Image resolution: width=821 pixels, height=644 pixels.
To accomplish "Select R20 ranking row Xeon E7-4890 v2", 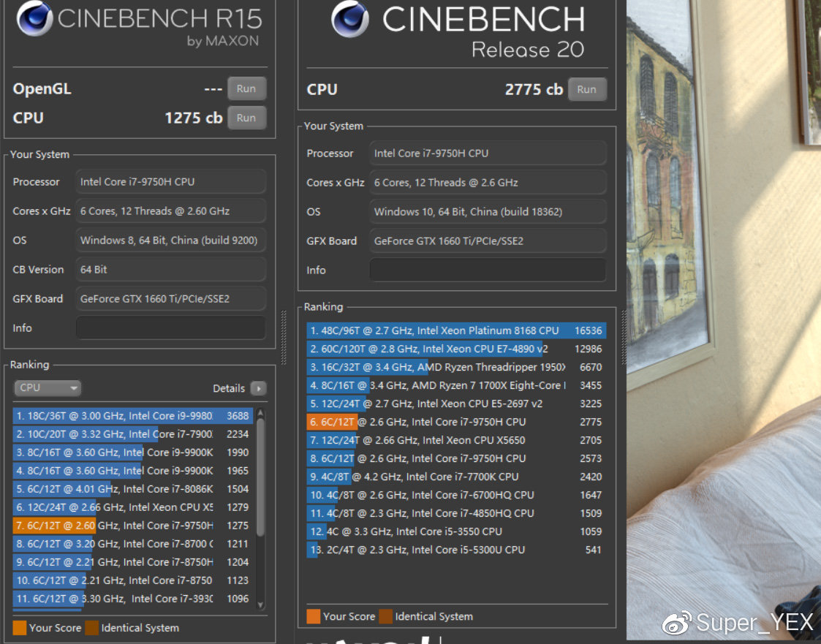I will point(456,349).
